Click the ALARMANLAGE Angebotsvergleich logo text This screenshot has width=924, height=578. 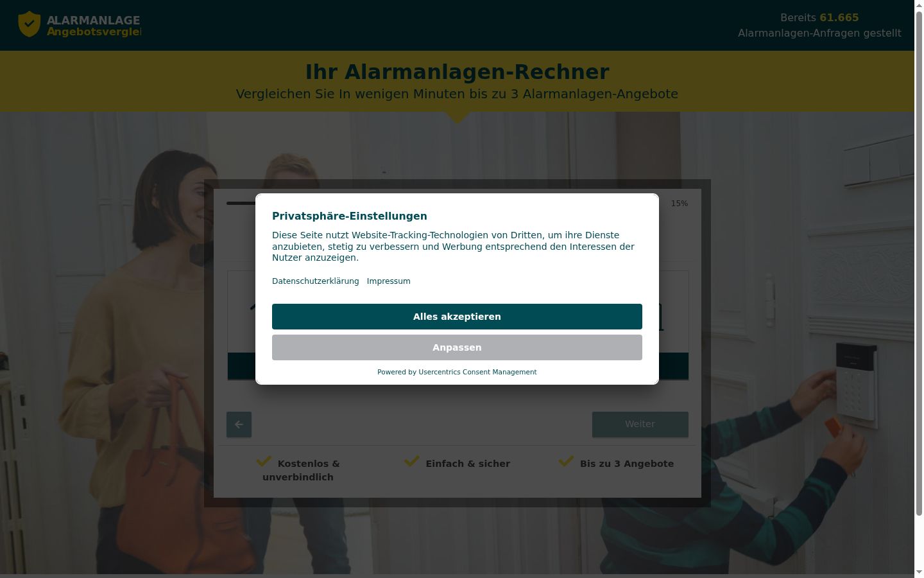click(x=94, y=26)
